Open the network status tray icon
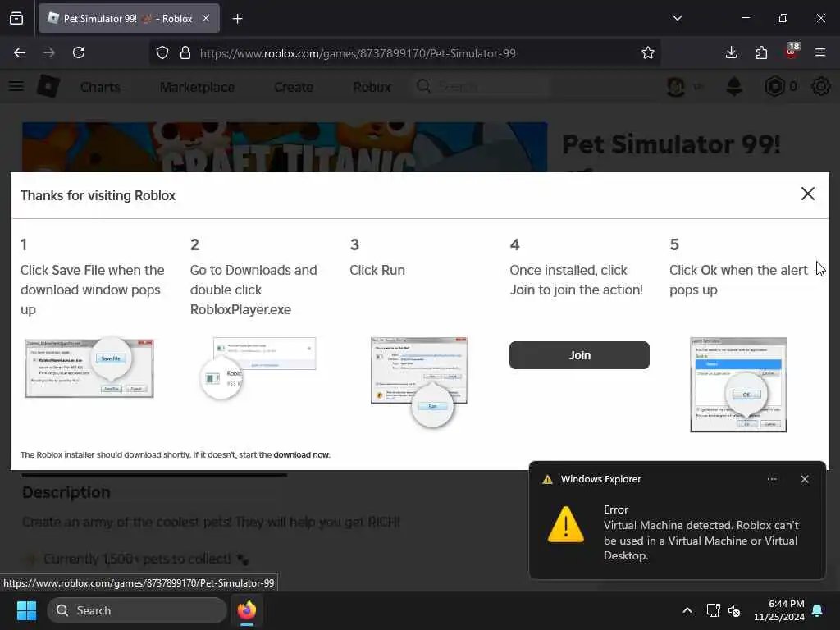Screen dimensions: 840x630 [713, 610]
